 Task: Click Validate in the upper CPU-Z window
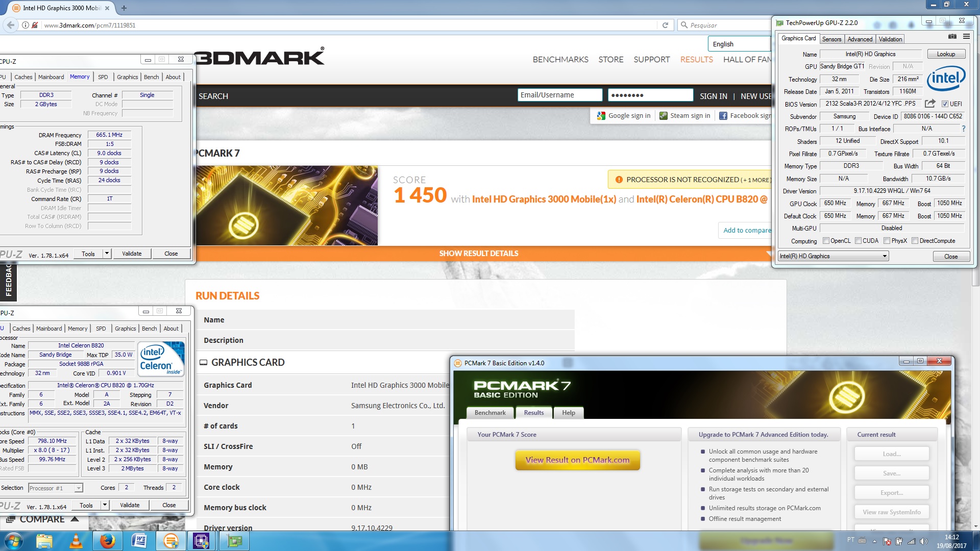tap(132, 254)
